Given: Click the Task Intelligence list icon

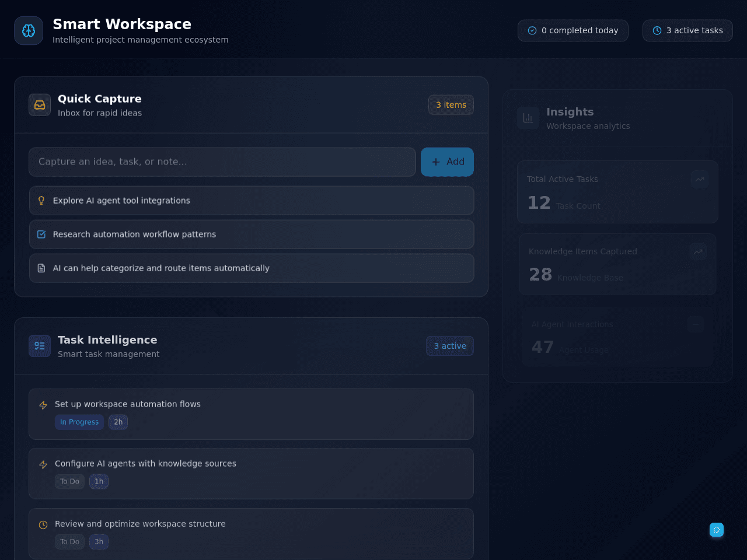Looking at the screenshot, I should (40, 346).
